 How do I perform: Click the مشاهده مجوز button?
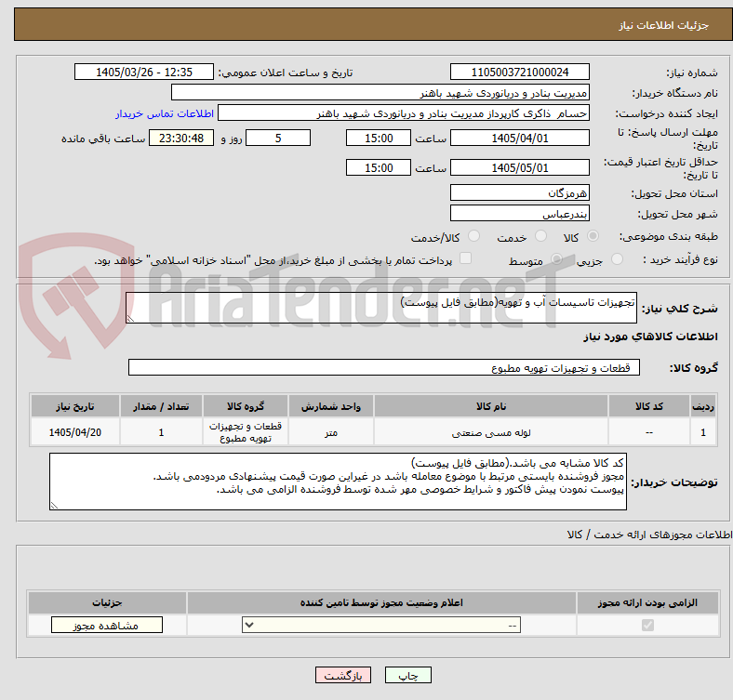tap(107, 625)
